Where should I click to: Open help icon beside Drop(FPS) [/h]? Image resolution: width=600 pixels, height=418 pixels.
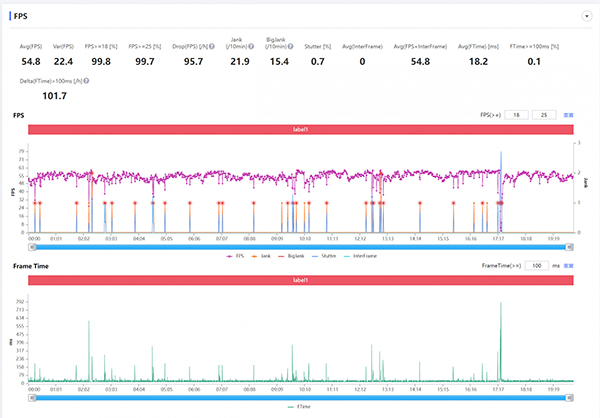click(x=212, y=46)
